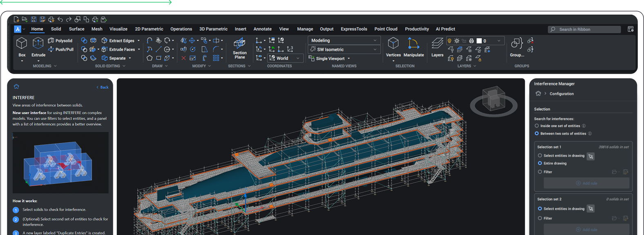Open the World coordinate system dropdown
The height and width of the screenshot is (235, 644).
(x=285, y=58)
